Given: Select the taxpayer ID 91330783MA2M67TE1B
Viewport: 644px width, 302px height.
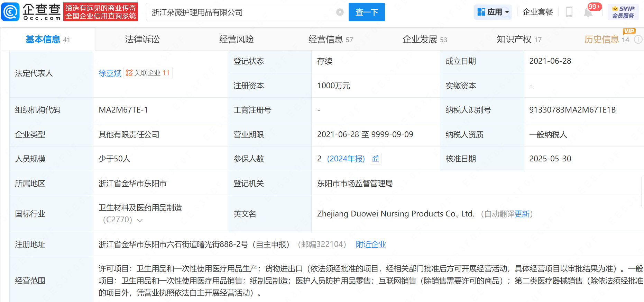Looking at the screenshot, I should 572,110.
